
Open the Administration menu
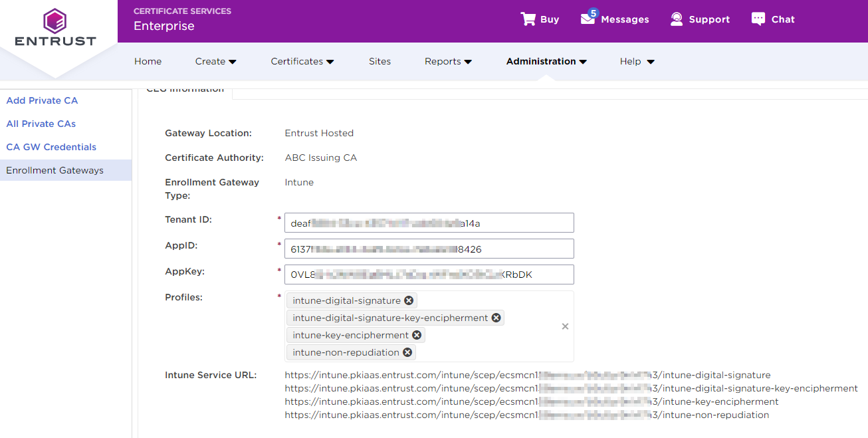click(546, 61)
